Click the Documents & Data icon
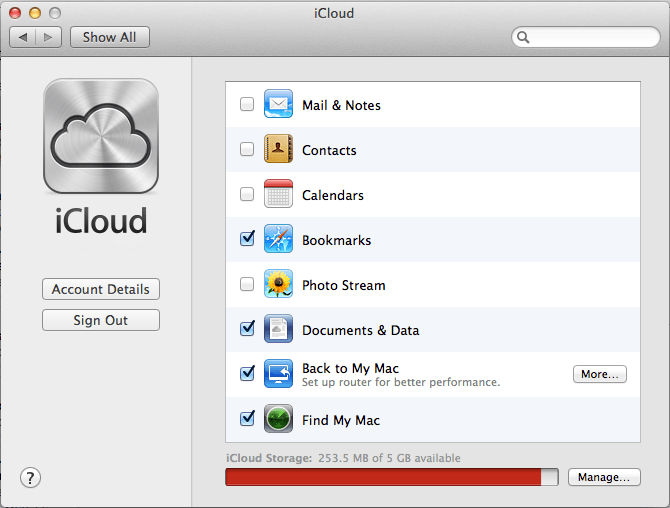Screen dimensions: 670x508 (278, 329)
